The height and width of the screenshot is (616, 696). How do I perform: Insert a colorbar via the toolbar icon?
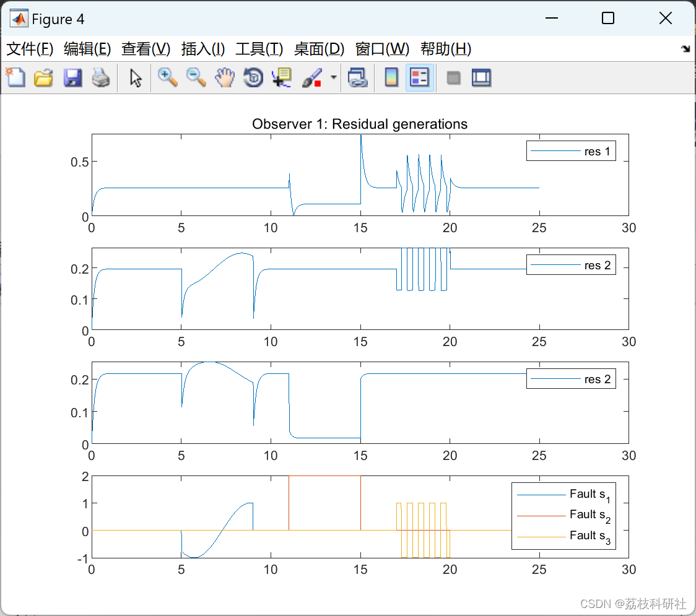tap(391, 77)
